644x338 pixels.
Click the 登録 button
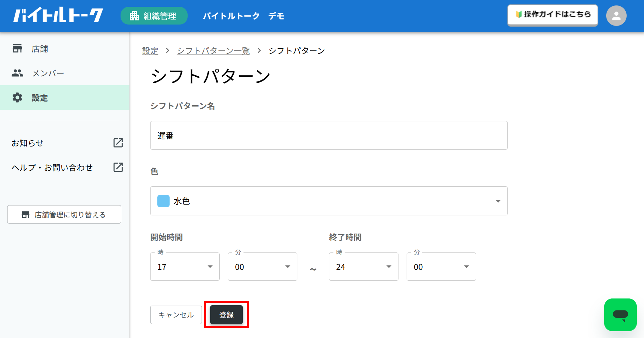click(226, 315)
